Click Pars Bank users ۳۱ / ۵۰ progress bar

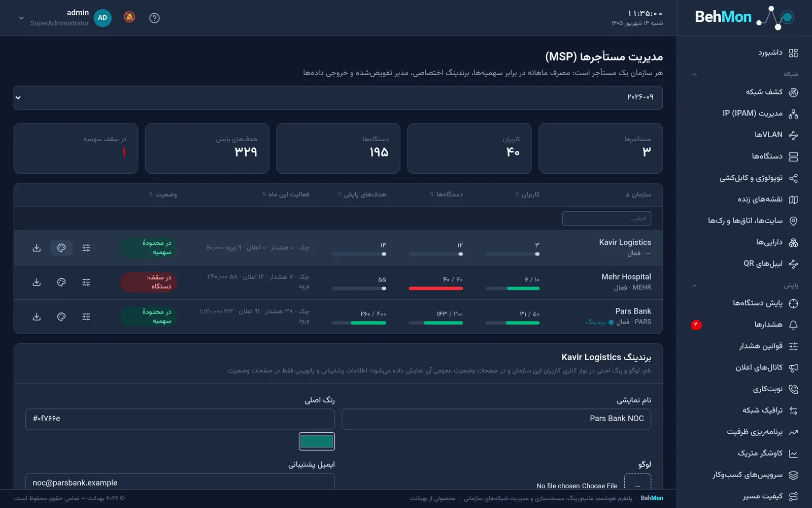tap(513, 323)
